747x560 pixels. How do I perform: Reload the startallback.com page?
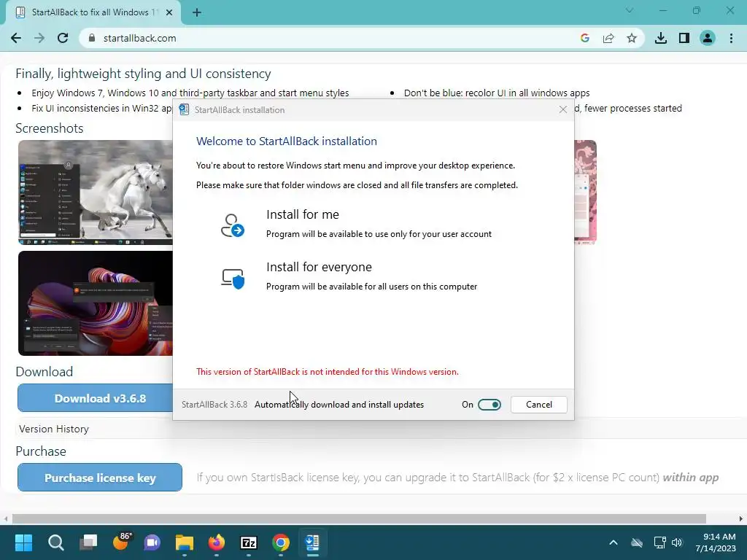[x=63, y=38]
